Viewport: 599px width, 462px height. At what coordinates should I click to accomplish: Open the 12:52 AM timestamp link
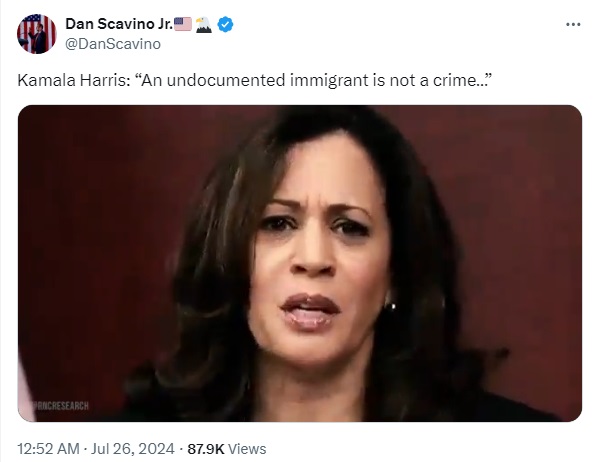(x=49, y=449)
